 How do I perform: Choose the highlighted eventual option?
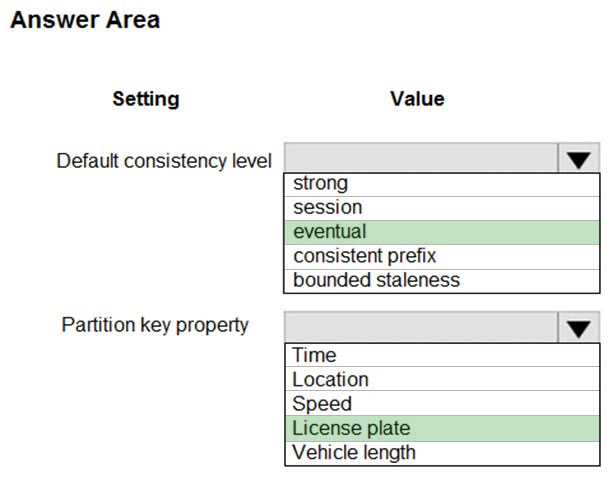442,233
